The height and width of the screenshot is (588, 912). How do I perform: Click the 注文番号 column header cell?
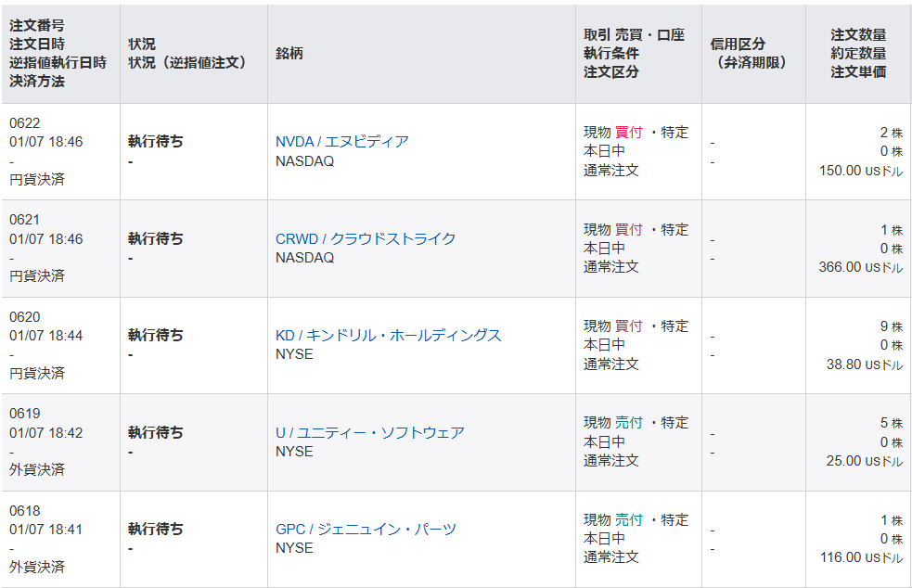pos(61,54)
